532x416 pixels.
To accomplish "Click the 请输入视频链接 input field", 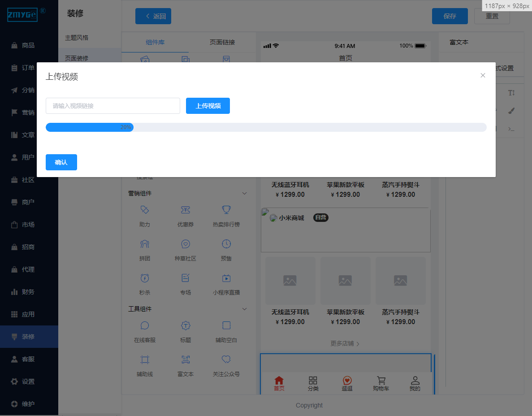I will [113, 106].
